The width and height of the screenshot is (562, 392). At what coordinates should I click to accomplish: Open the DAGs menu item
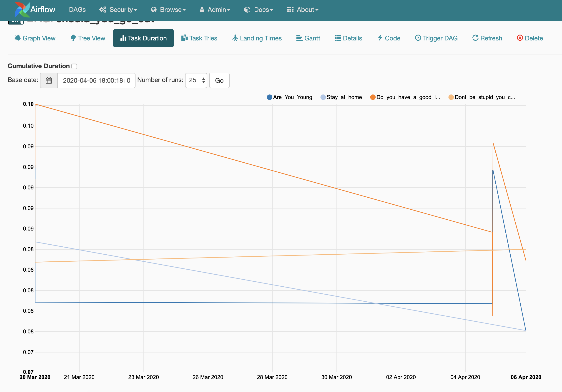pos(77,10)
